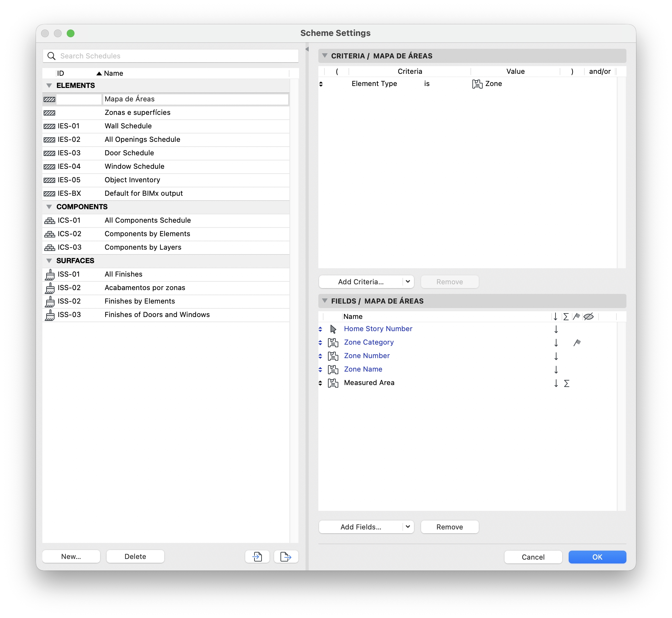This screenshot has width=672, height=618.
Task: Toggle the flag marker on Zone Category
Action: point(577,343)
